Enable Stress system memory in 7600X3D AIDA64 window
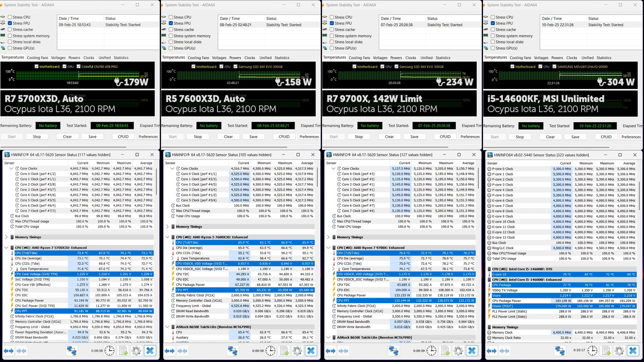644x362 pixels. click(x=171, y=36)
